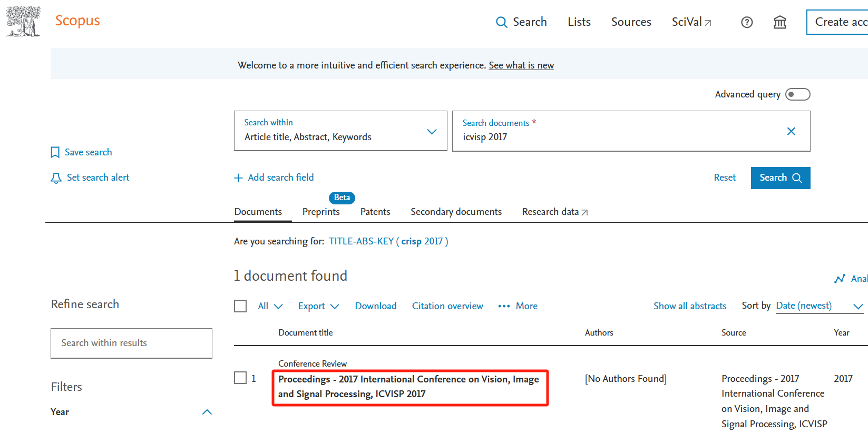Click the magnifier Search icon in header
Screen dimensions: 868x433
(501, 22)
